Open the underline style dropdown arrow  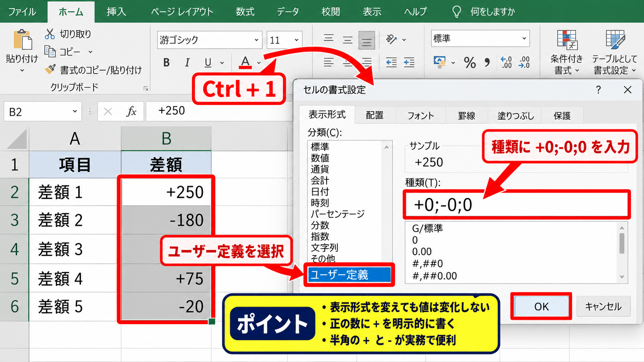pyautogui.click(x=222, y=63)
